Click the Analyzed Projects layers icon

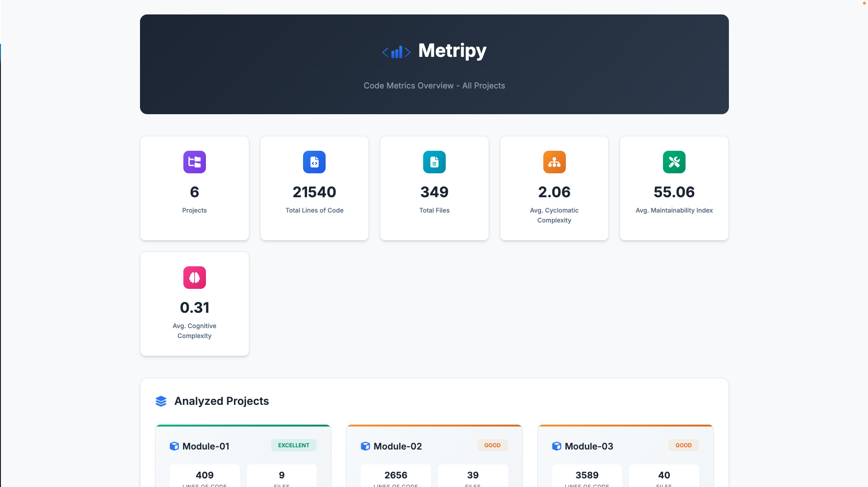(161, 401)
